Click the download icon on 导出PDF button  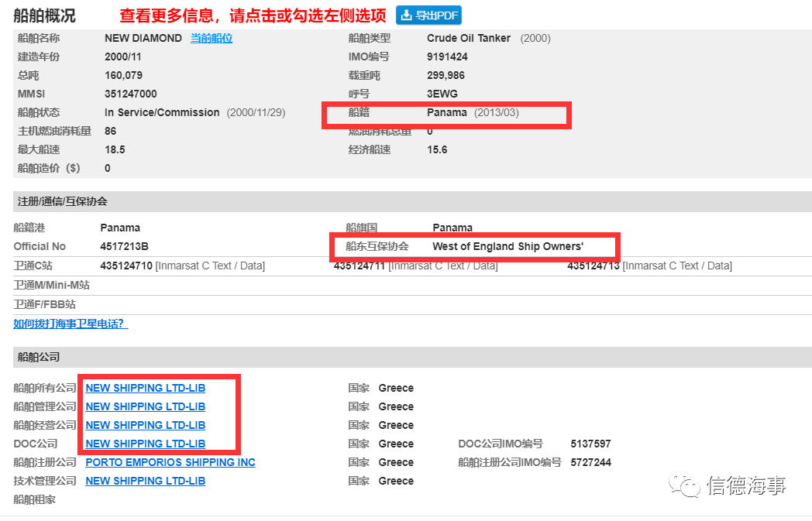407,15
